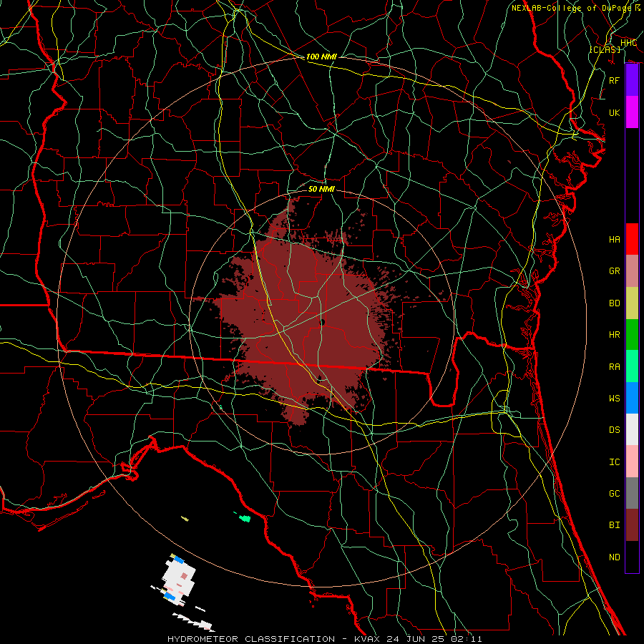Click the BD yellow legend color block
644x644 pixels.
632,303
